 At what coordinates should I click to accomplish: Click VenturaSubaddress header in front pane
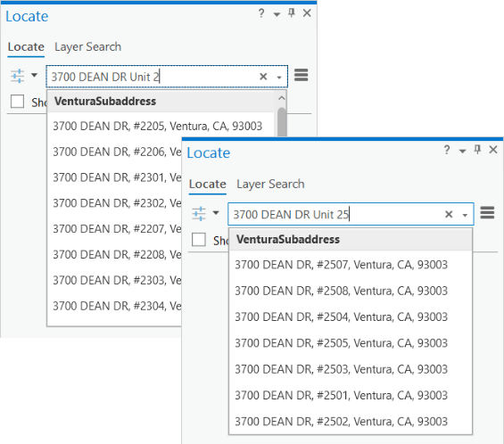[x=351, y=239]
